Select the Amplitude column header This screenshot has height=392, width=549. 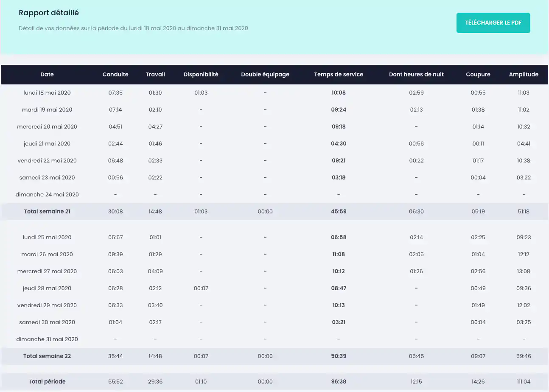[x=524, y=74]
